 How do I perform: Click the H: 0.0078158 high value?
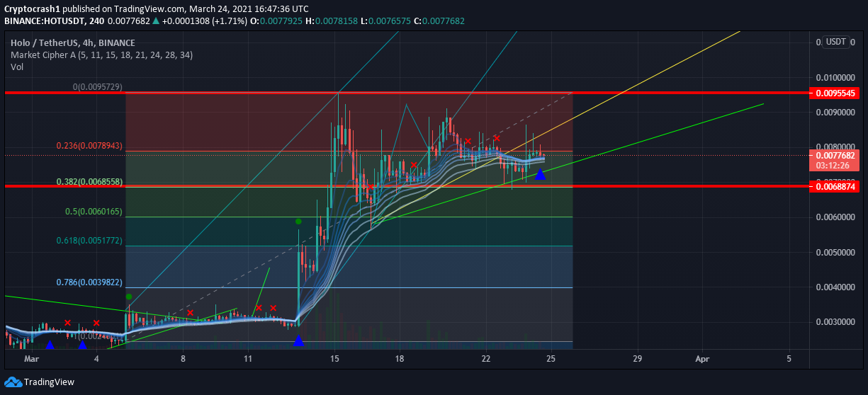(x=332, y=21)
